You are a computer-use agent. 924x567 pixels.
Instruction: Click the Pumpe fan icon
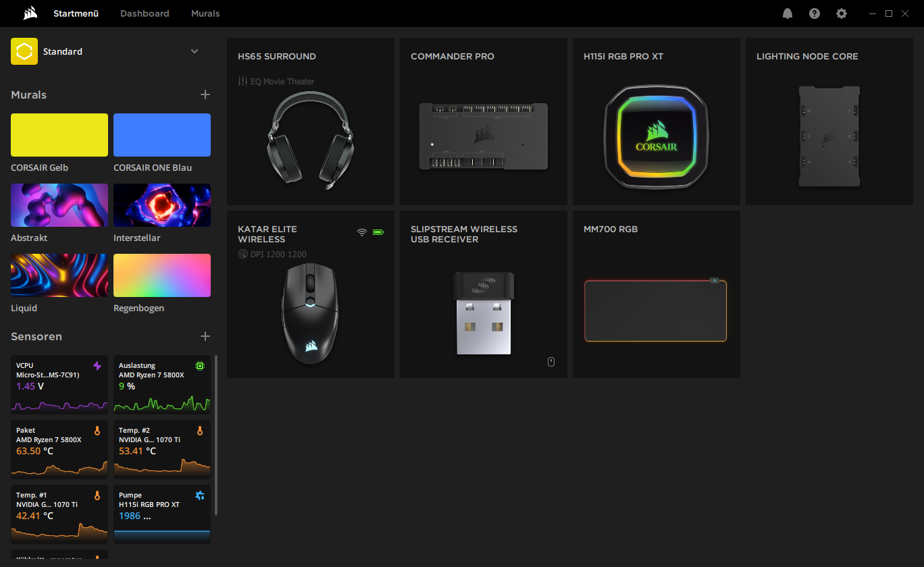pos(200,495)
